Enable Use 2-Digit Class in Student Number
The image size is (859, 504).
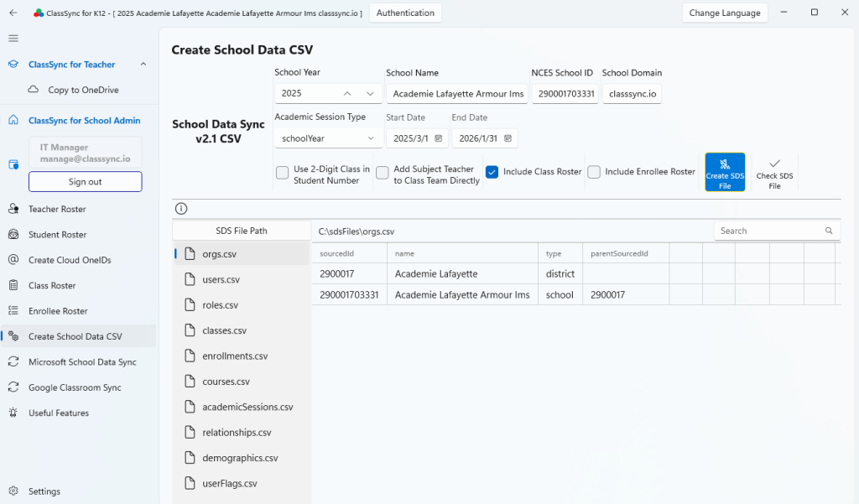[x=282, y=173]
